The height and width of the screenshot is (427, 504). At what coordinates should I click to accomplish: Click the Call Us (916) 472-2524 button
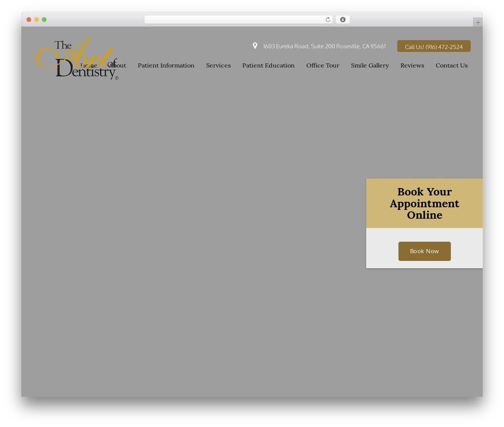pos(434,46)
